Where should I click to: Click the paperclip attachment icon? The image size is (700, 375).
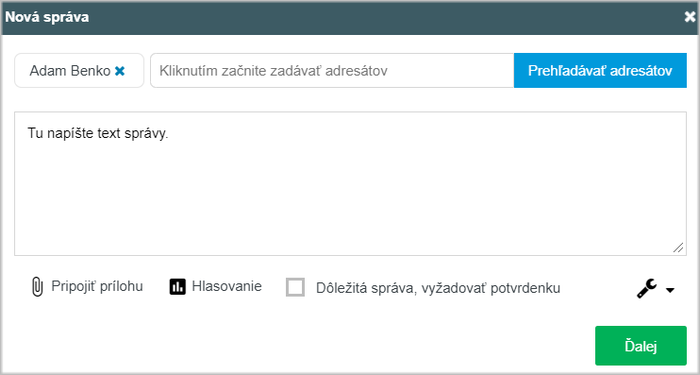tap(38, 287)
